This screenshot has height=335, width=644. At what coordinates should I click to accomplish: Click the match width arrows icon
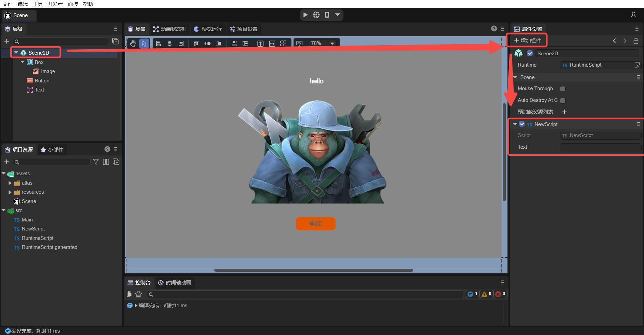[x=272, y=44]
